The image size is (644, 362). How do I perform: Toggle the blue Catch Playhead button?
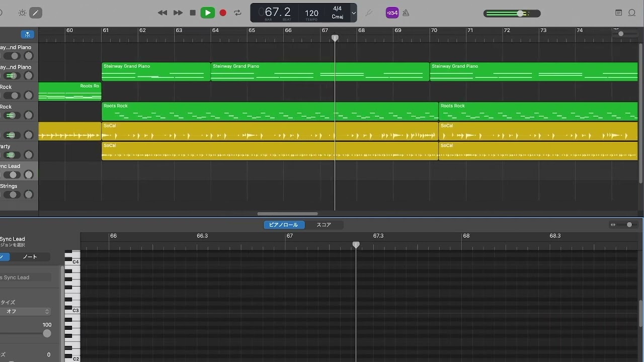[28, 34]
